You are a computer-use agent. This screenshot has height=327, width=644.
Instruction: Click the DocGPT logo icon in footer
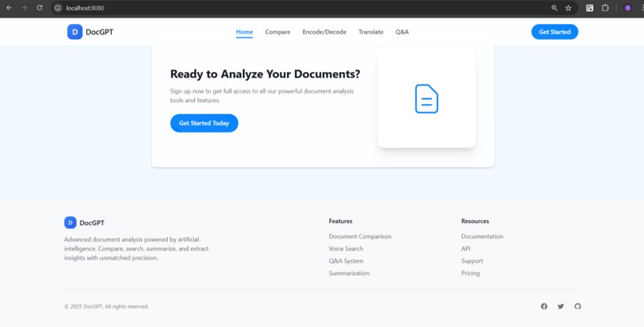coord(70,222)
